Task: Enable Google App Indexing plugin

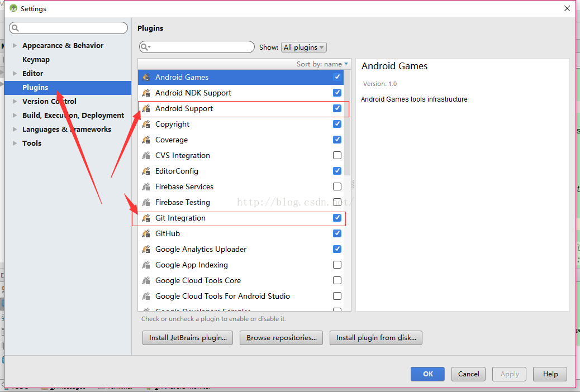Action: [337, 265]
